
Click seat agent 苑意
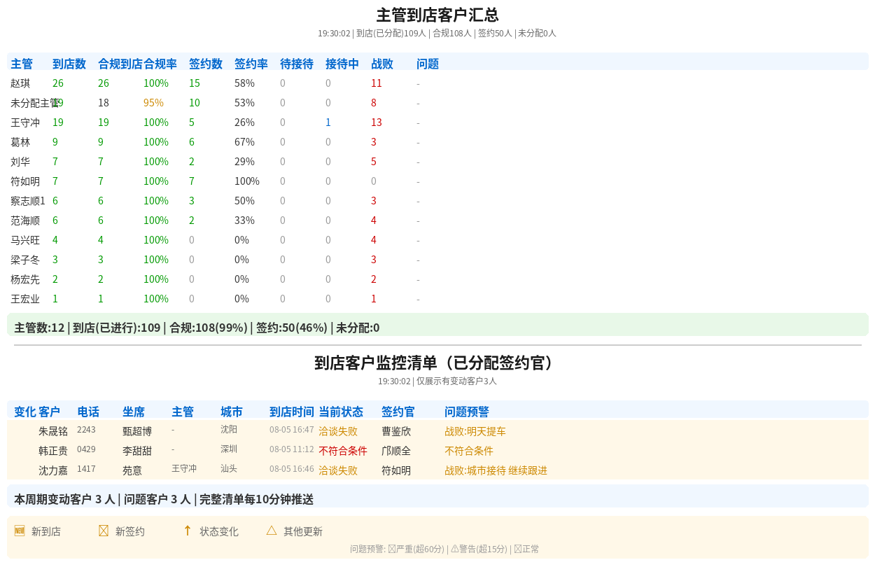(x=132, y=470)
